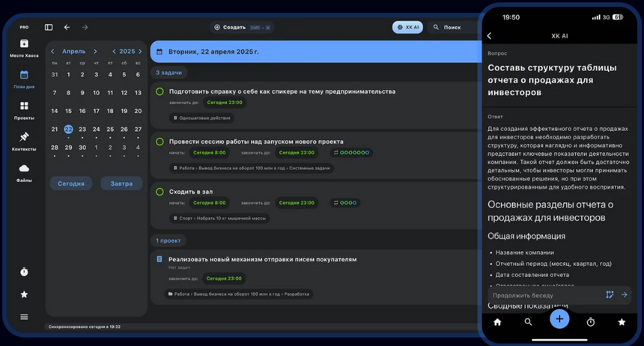
Task: Click the 'Продолжить беседу' input field
Action: (x=544, y=295)
